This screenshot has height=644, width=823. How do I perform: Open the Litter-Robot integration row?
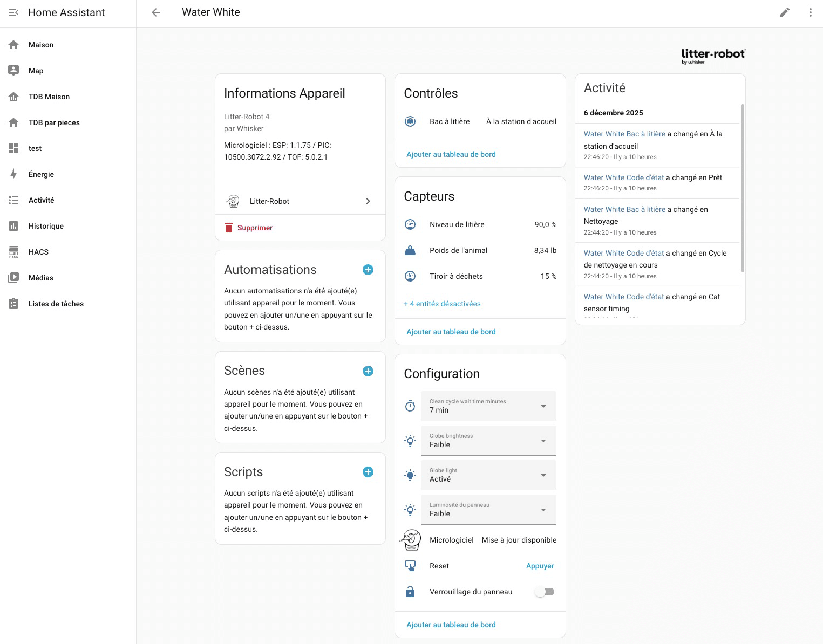coord(300,201)
